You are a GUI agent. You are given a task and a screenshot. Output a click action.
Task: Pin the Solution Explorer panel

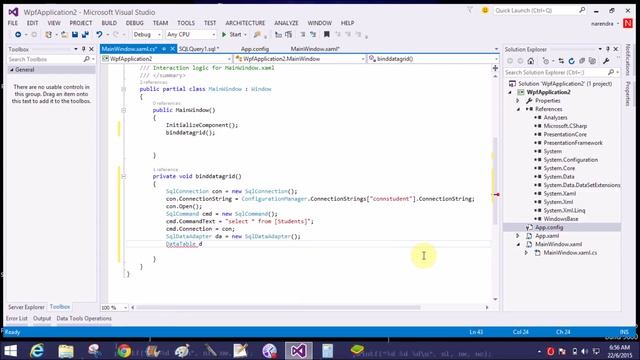pos(608,49)
